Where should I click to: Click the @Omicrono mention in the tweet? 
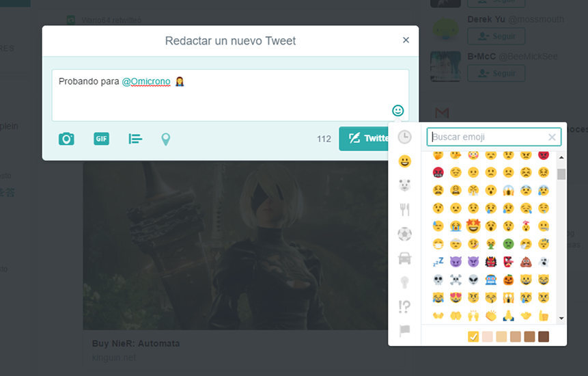[146, 81]
